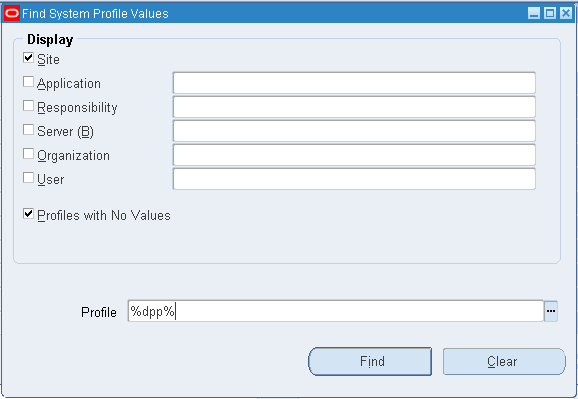Click the Application name input field

coord(354,83)
